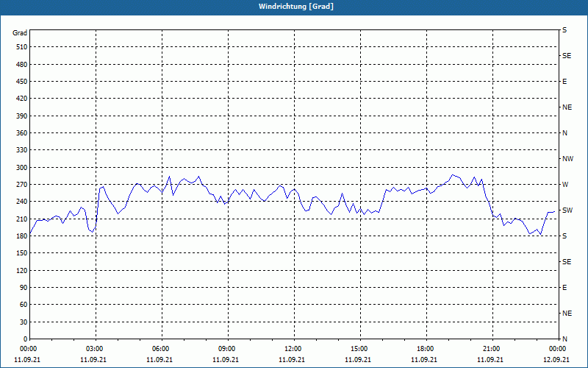Click the 360 degree axis label

pyautogui.click(x=22, y=133)
